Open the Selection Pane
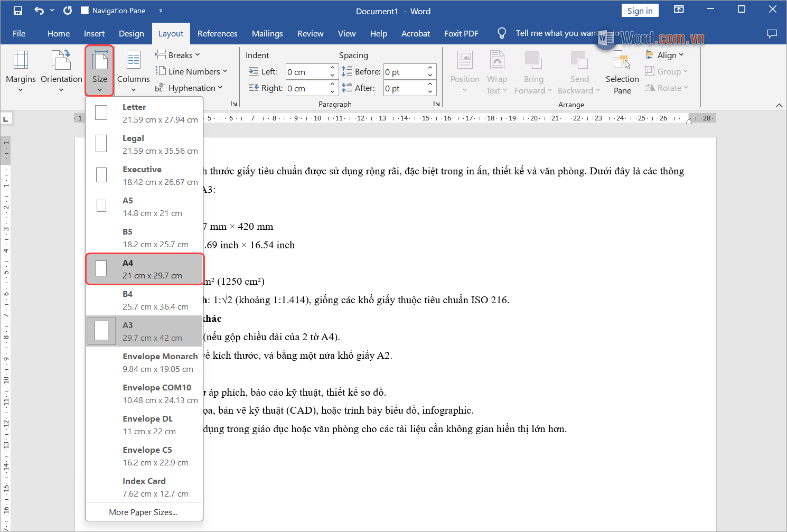Image resolution: width=787 pixels, height=532 pixels. point(622,71)
